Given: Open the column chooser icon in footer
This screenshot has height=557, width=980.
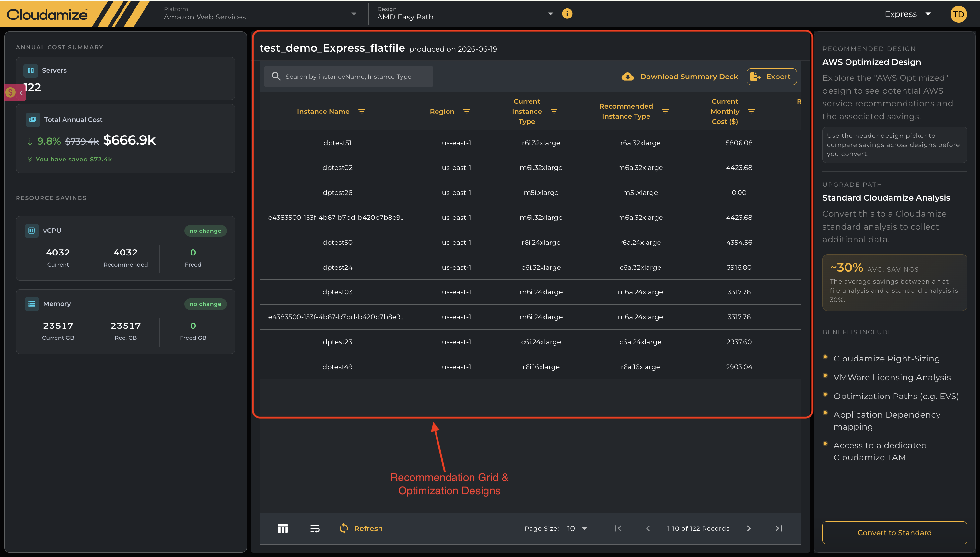Looking at the screenshot, I should (x=283, y=528).
